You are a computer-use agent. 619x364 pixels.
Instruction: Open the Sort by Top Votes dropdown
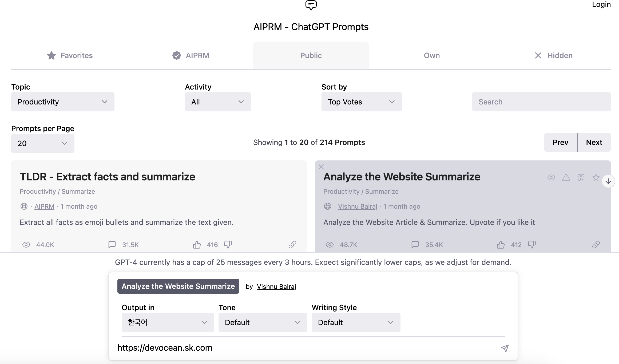[x=362, y=102]
